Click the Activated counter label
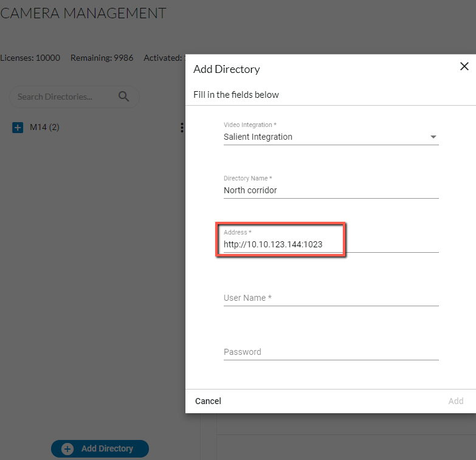 pos(164,58)
